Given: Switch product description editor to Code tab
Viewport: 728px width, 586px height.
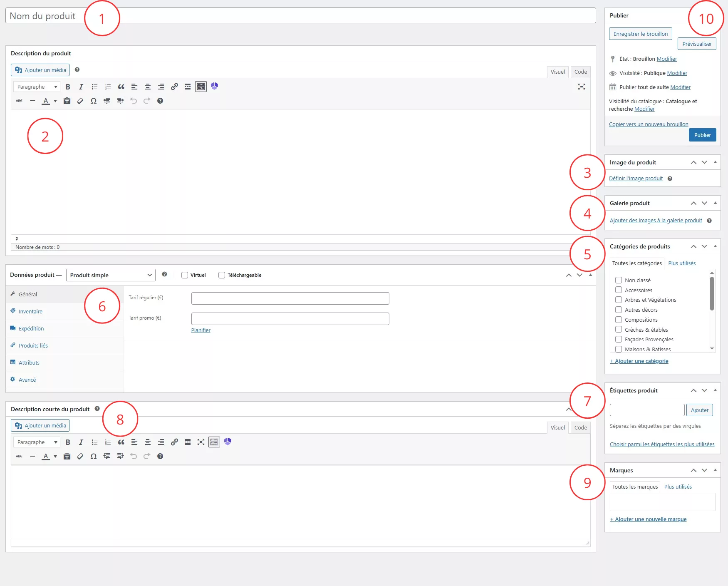Looking at the screenshot, I should click(580, 72).
